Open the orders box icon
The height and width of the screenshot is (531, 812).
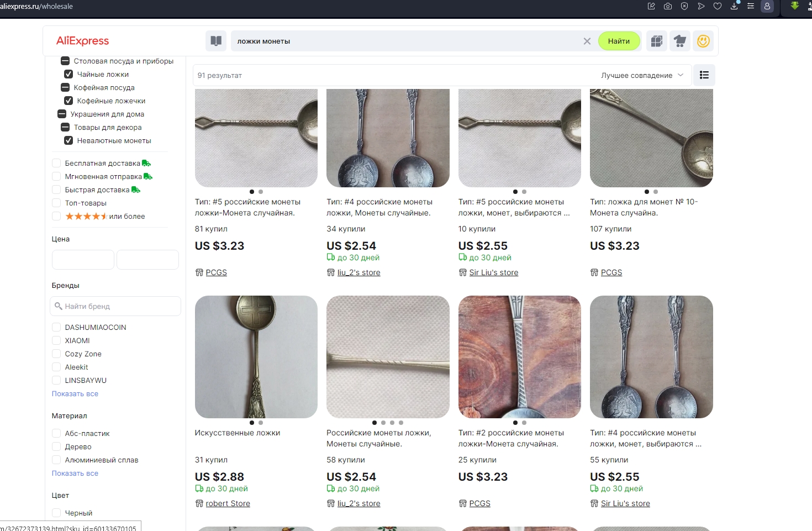point(657,41)
